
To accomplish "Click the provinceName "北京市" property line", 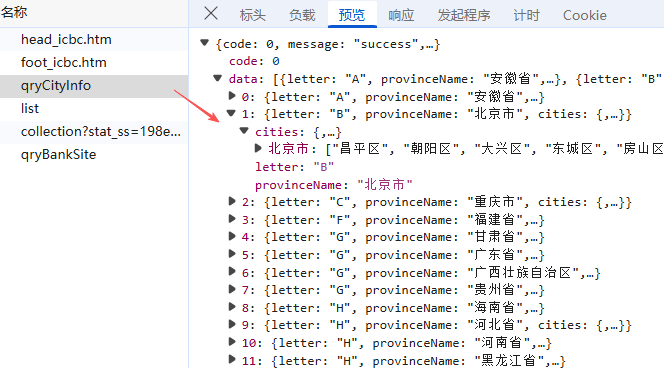I will pos(334,185).
